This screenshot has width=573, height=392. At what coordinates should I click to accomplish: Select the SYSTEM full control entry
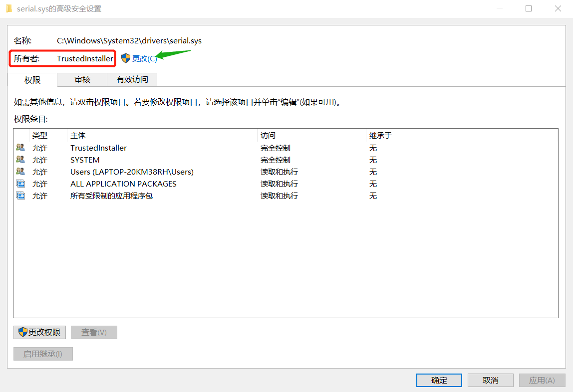150,159
